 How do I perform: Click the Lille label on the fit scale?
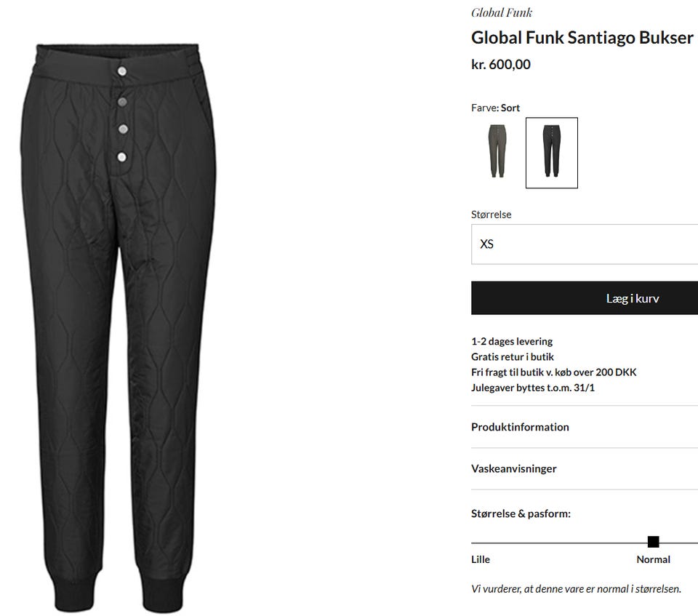coord(481,559)
